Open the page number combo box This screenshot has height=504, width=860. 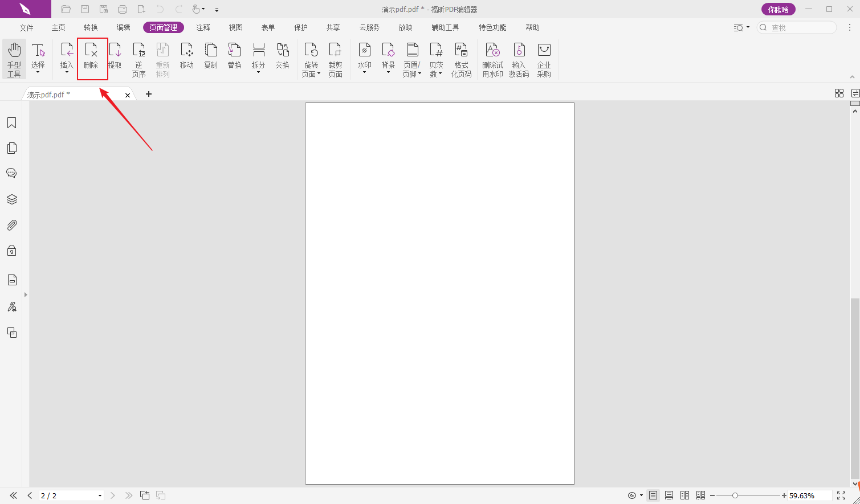100,495
